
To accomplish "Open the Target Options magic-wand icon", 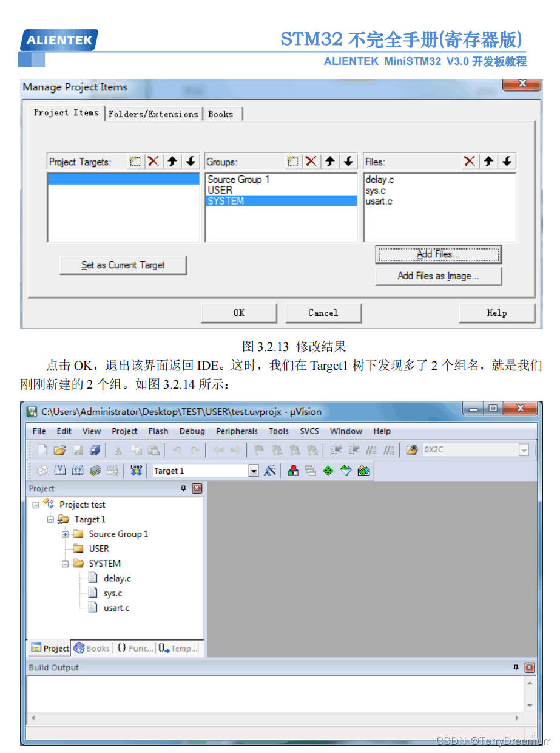I will [271, 470].
